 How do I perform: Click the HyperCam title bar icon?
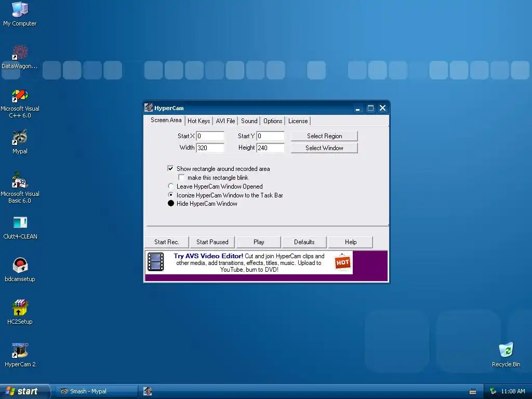[x=149, y=108]
